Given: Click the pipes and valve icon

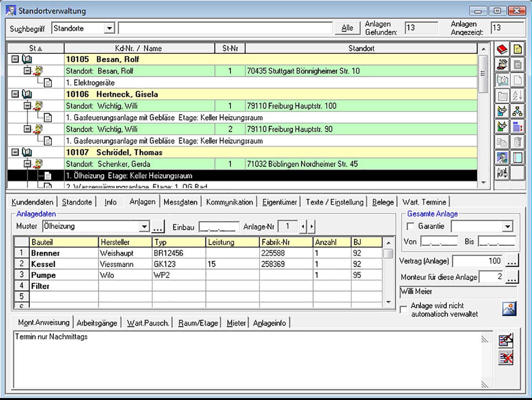Looking at the screenshot, I should (x=502, y=173).
